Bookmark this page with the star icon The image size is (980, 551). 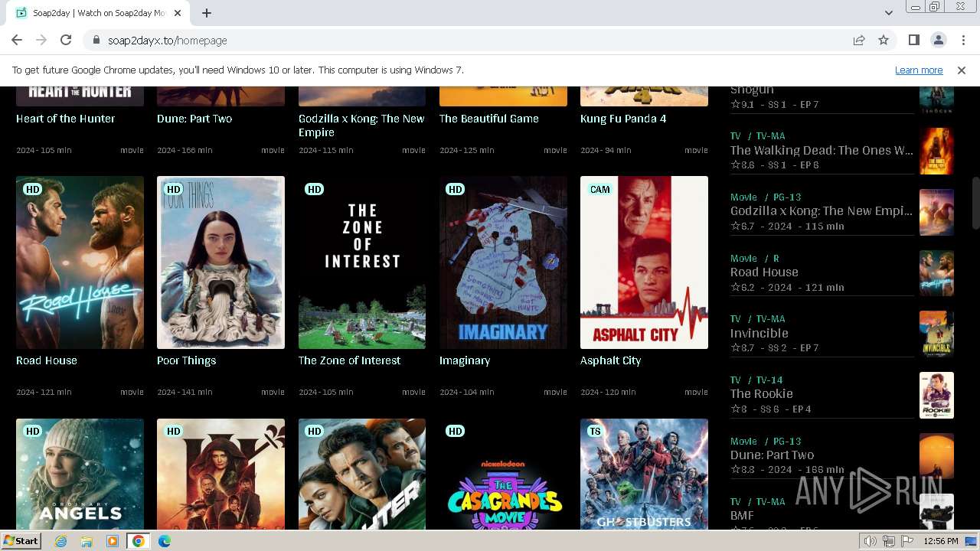tap(884, 40)
